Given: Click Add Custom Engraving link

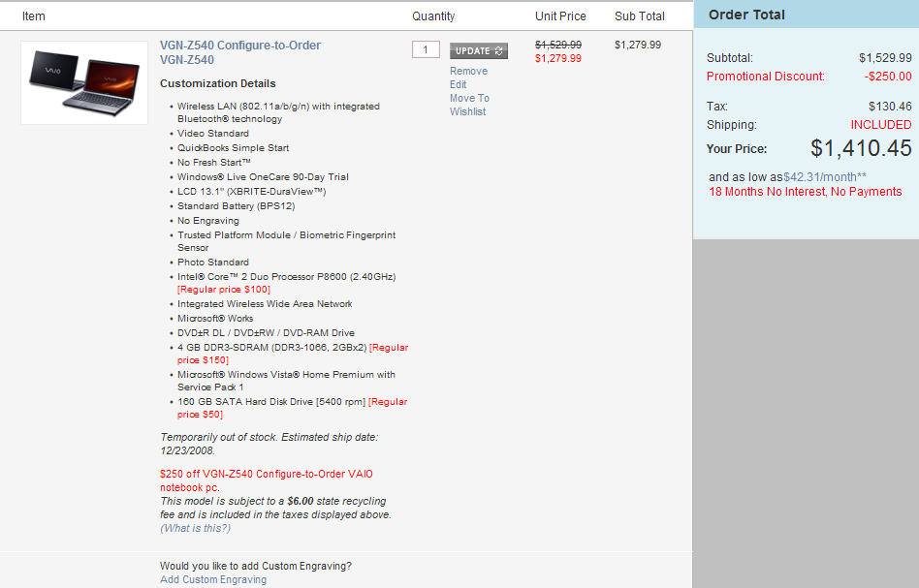Looking at the screenshot, I should point(212,579).
